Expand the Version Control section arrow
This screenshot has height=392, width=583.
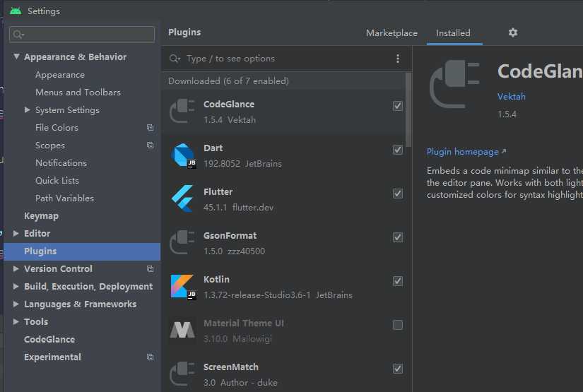click(x=16, y=268)
